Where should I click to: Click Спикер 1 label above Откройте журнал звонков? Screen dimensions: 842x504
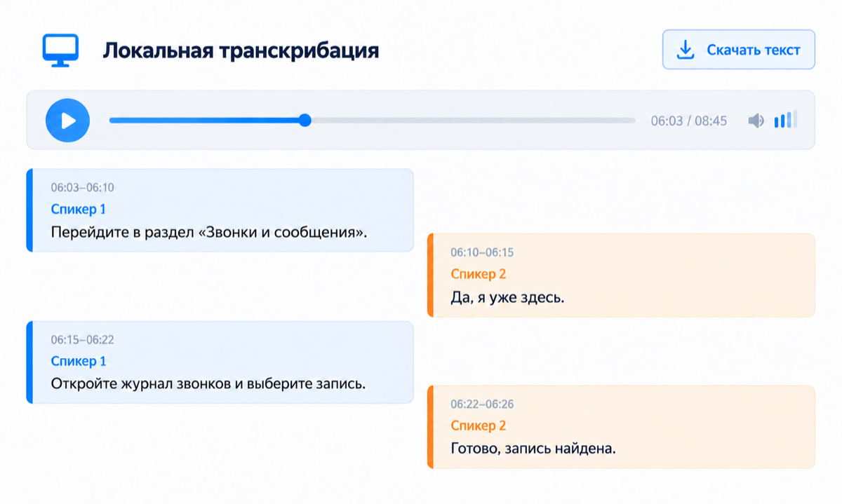coord(79,361)
